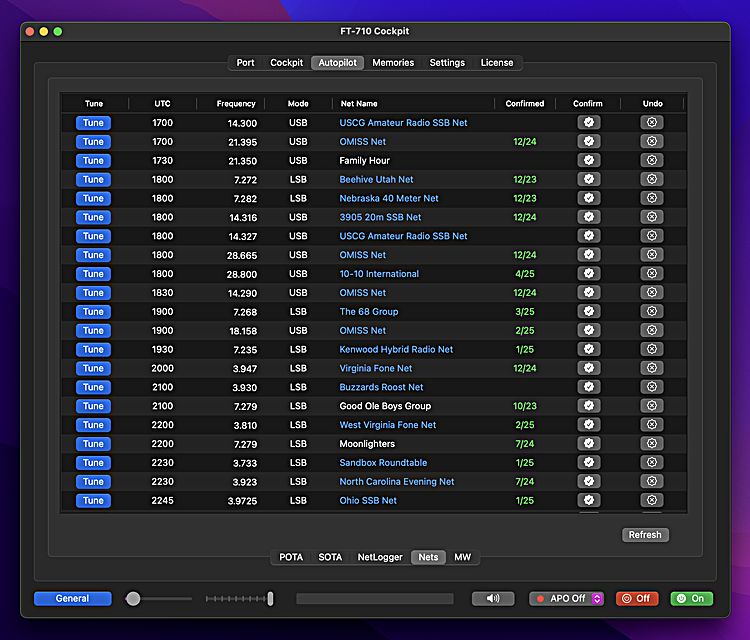Undo confirmation for The 68 Group
750x640 pixels.
[651, 311]
